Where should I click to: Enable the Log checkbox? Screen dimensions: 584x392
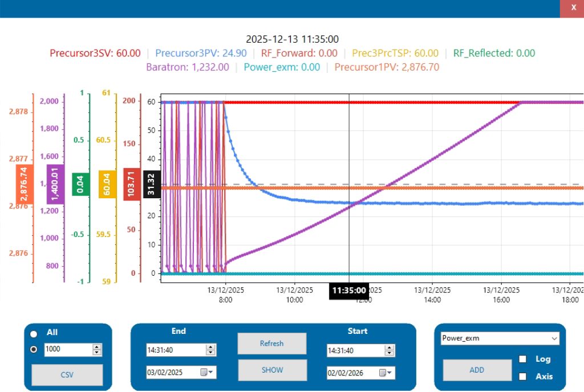point(523,359)
